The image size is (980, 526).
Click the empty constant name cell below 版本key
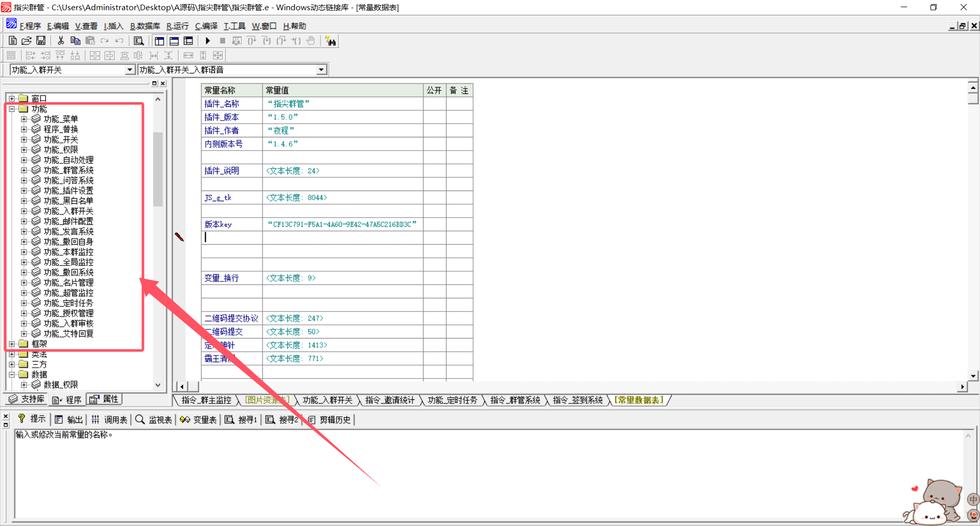(x=232, y=237)
